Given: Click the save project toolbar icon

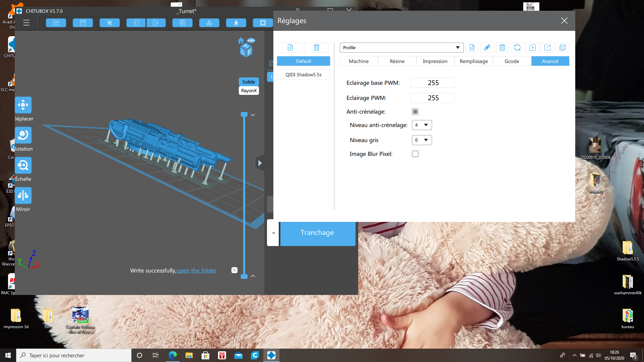Looking at the screenshot, I should click(x=83, y=23).
